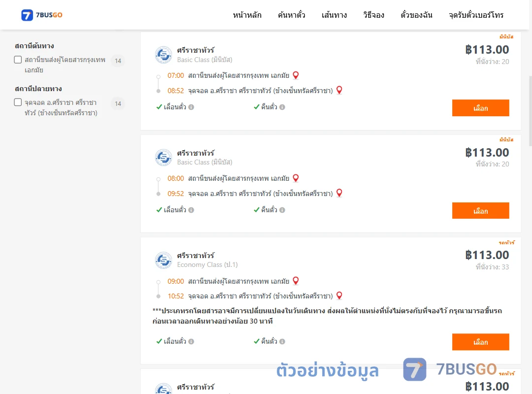Open the หน้าหลัก menu item
The image size is (532, 394).
pyautogui.click(x=247, y=15)
